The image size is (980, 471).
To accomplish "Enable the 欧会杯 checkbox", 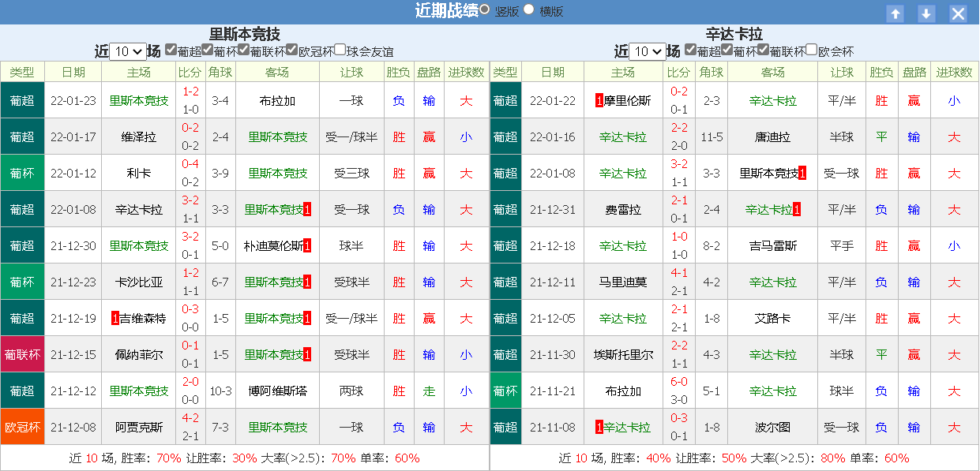I will click(x=811, y=49).
